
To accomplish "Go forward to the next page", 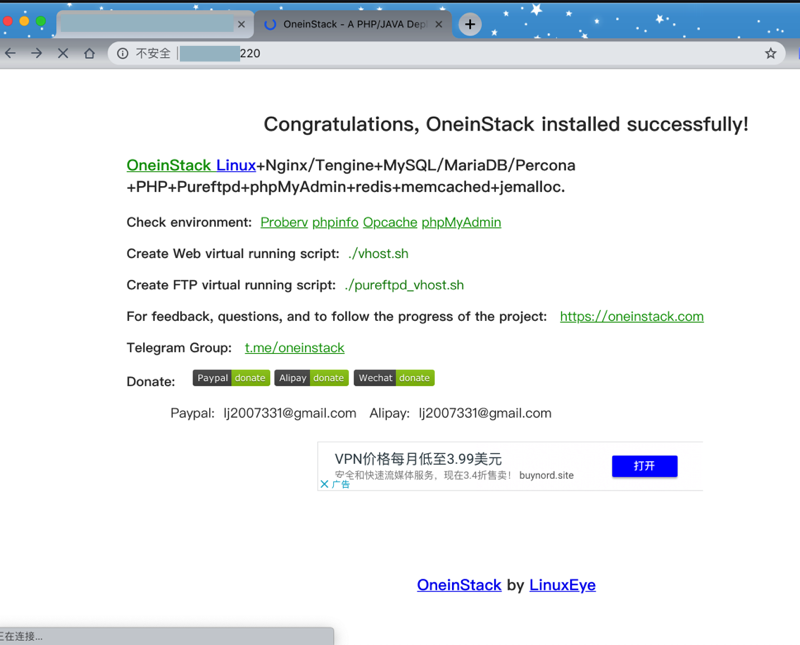I will pyautogui.click(x=36, y=53).
